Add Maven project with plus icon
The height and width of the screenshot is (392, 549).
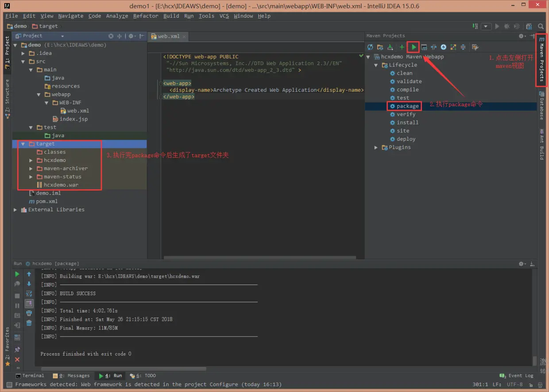click(x=402, y=47)
